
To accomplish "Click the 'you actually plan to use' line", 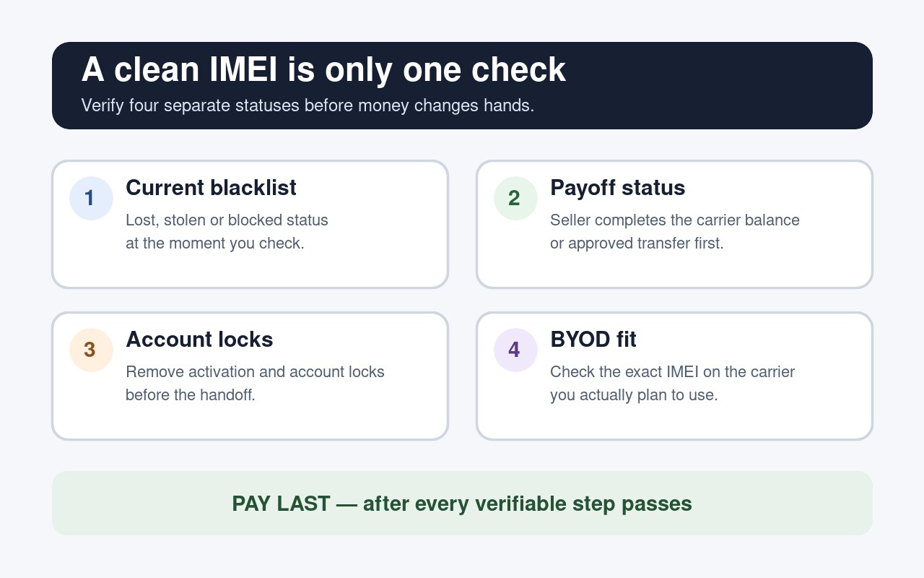I will click(634, 395).
